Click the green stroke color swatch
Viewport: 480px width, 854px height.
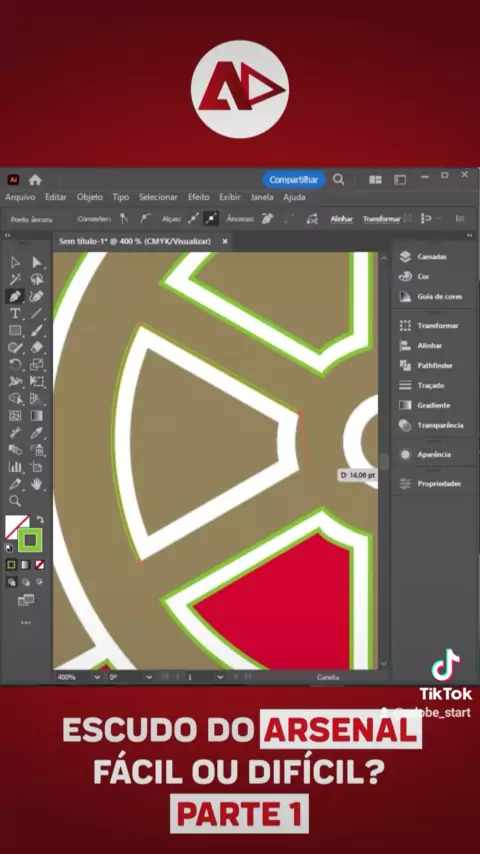pos(30,540)
